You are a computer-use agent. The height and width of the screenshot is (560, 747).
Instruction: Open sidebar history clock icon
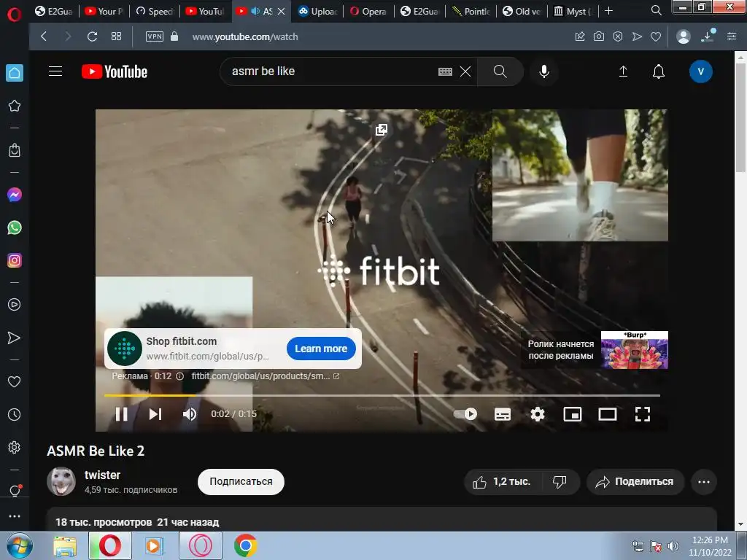[x=15, y=414]
